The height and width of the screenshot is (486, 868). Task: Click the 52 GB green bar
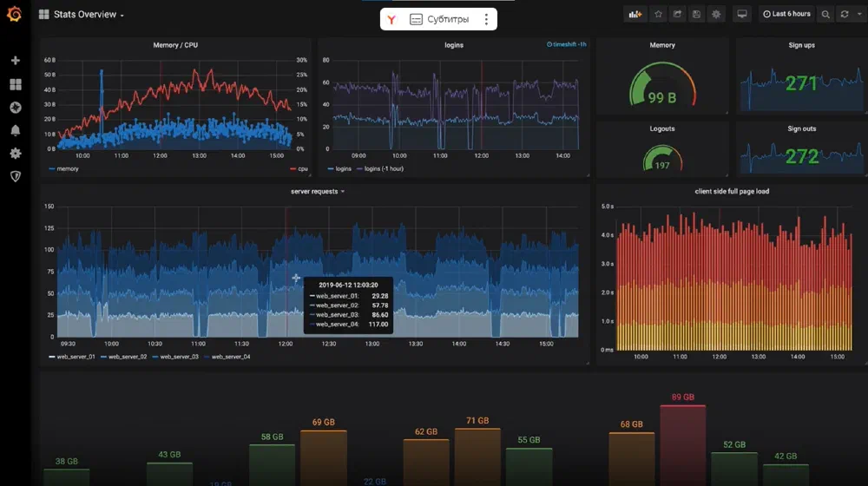[x=734, y=469]
